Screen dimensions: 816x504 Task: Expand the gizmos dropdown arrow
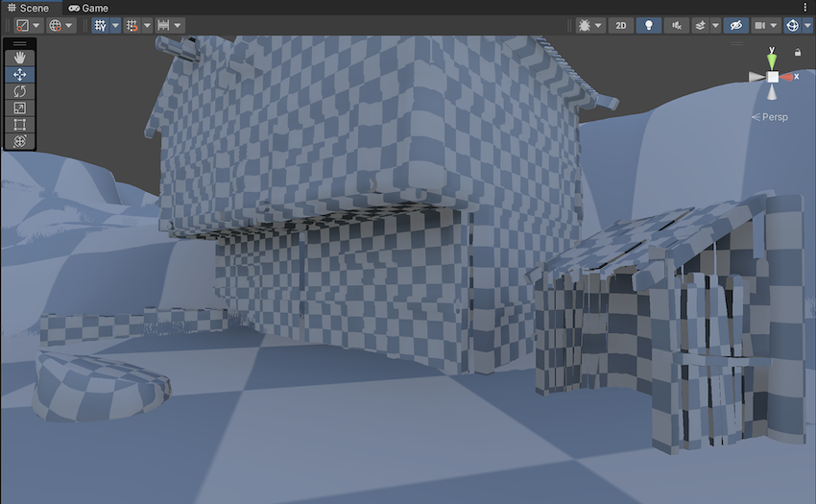click(x=806, y=26)
